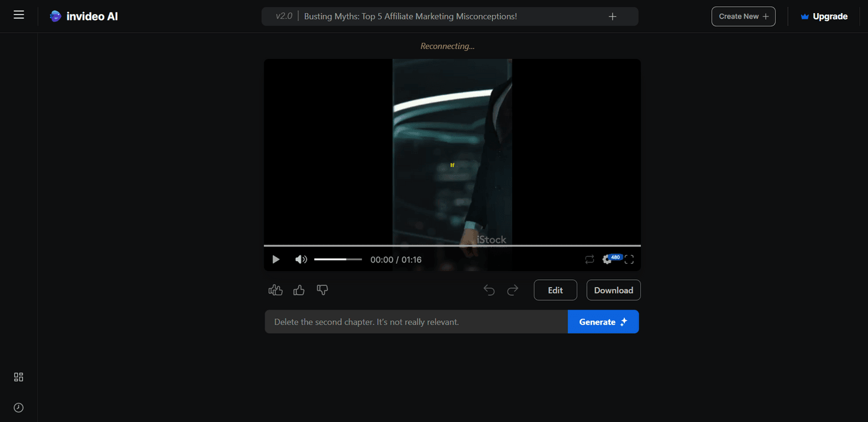The width and height of the screenshot is (868, 422).
Task: Download the generated video
Action: (613, 290)
